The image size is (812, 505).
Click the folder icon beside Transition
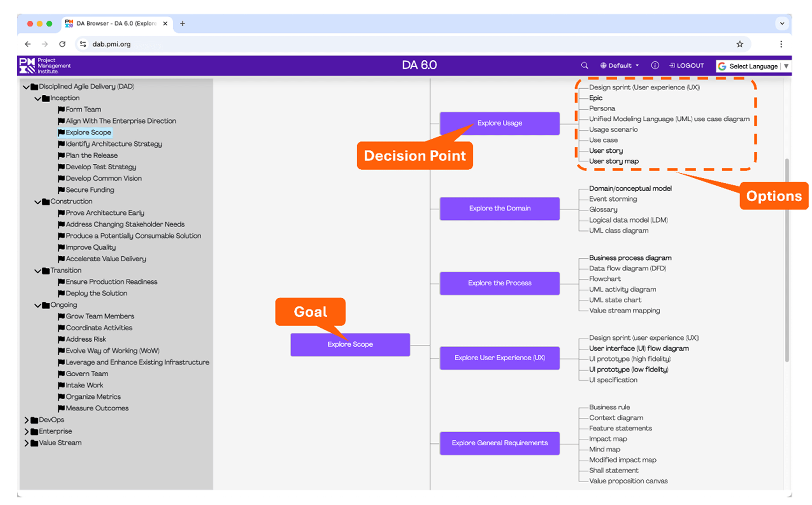(46, 271)
